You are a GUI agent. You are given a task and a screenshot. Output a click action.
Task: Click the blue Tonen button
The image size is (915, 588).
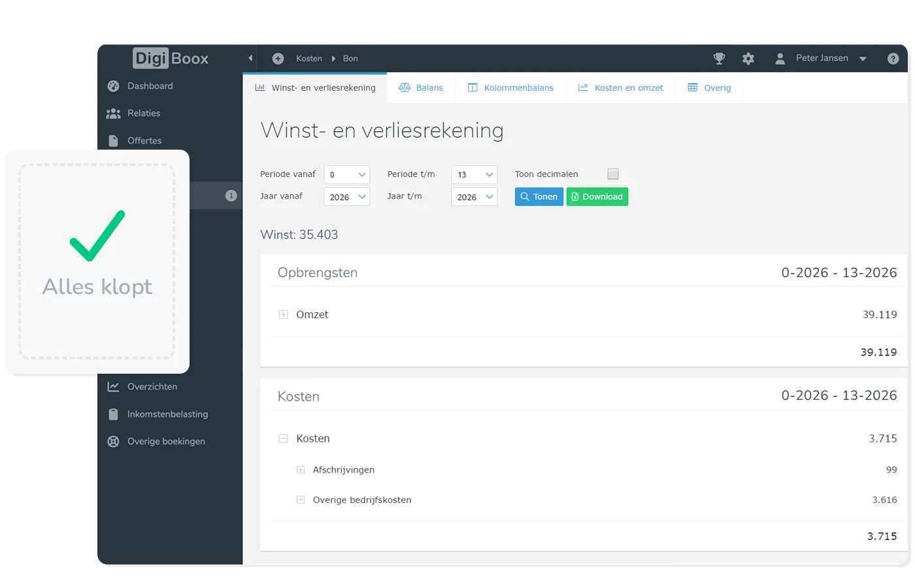tap(539, 197)
